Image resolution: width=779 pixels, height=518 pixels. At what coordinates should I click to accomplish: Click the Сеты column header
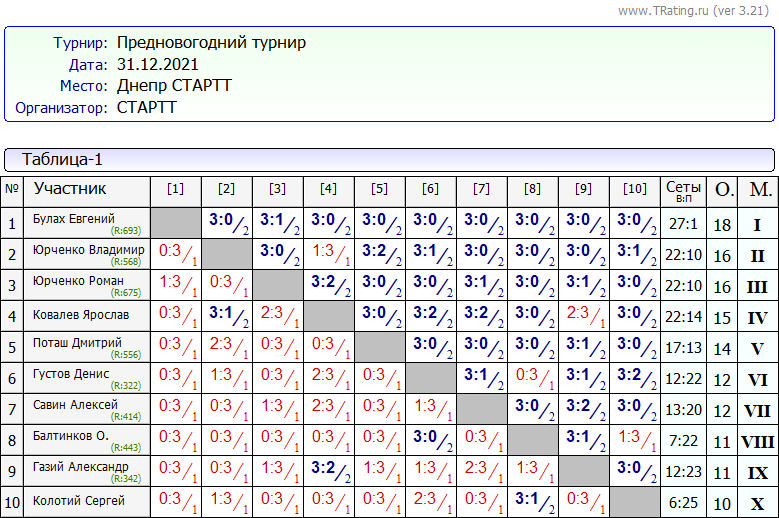point(683,189)
